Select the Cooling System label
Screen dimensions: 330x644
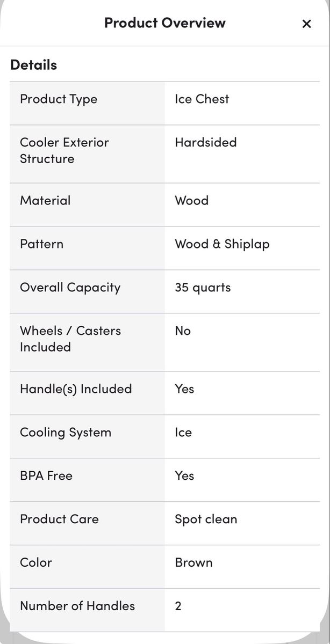(x=66, y=433)
